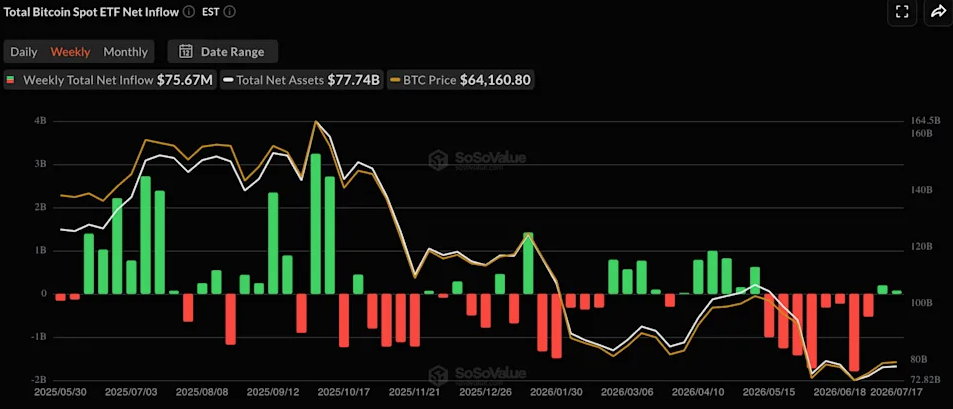Screen dimensions: 953x409
Task: Switch to Daily view
Action: [x=24, y=52]
